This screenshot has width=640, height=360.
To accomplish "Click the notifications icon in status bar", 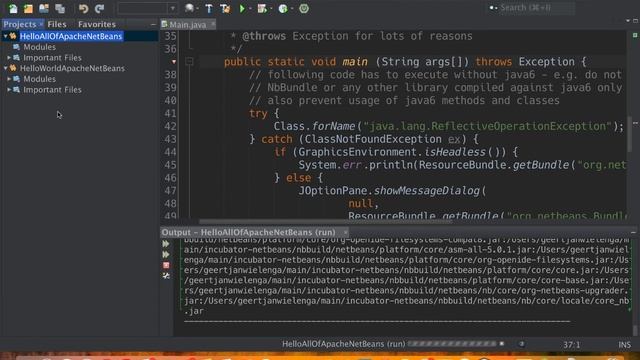I will [521, 344].
